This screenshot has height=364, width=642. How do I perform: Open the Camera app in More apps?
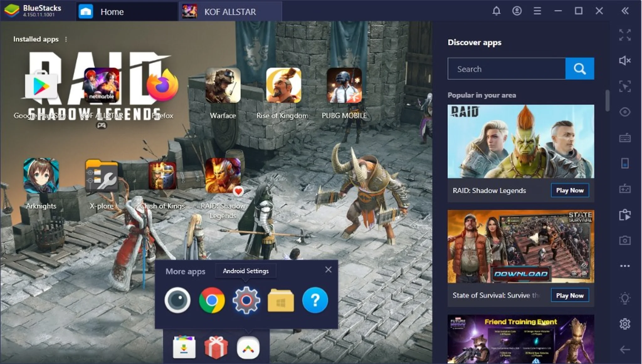coord(177,300)
